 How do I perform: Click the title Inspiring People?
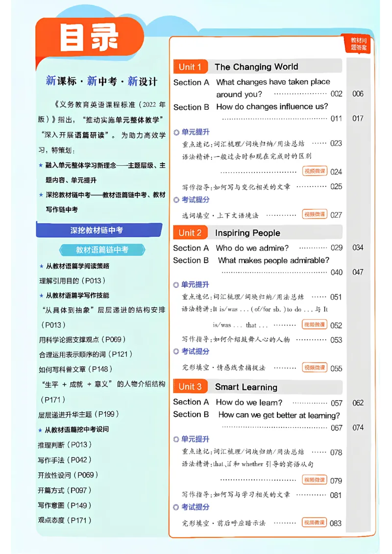click(247, 233)
